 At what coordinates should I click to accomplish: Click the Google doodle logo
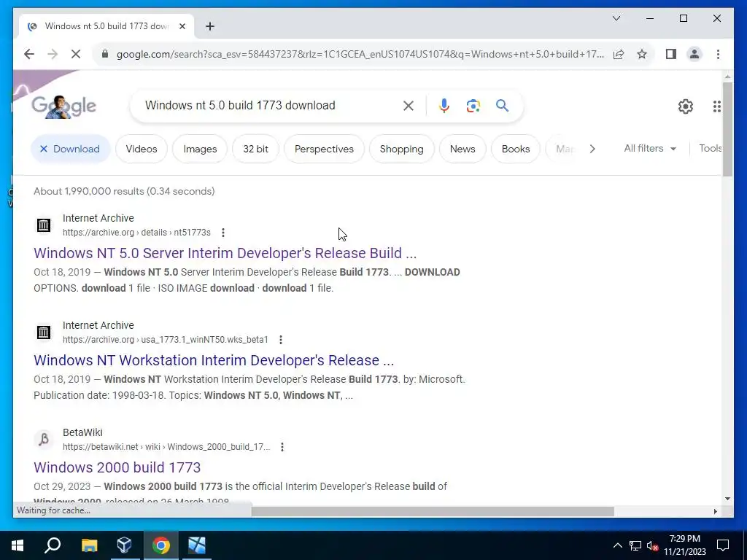64,106
